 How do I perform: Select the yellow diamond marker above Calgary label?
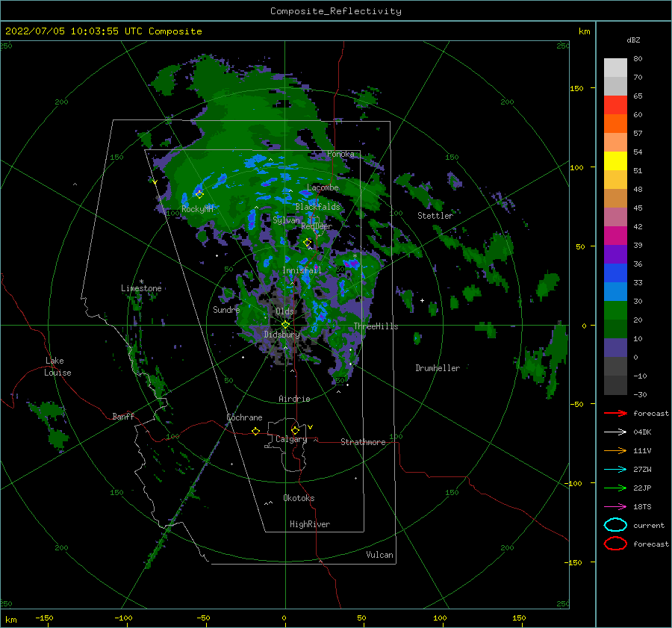(x=295, y=430)
